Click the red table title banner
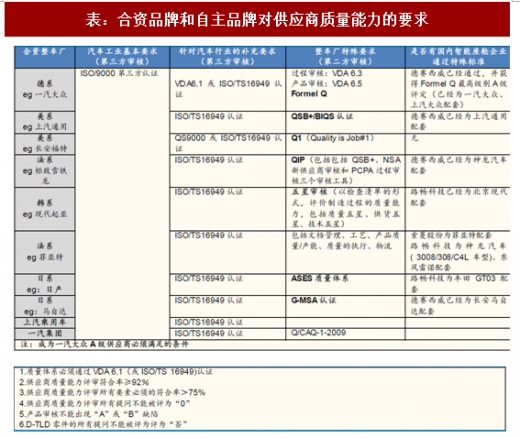 pyautogui.click(x=257, y=19)
